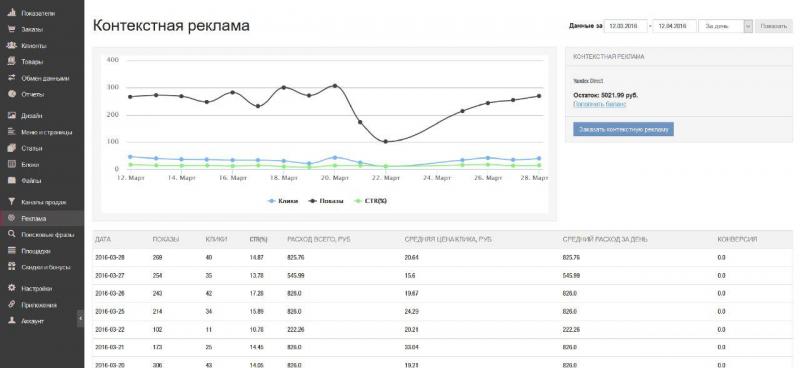Image resolution: width=800 pixels, height=368 pixels.
Task: Click the ПОКАЗЫ column header
Action: (165, 239)
